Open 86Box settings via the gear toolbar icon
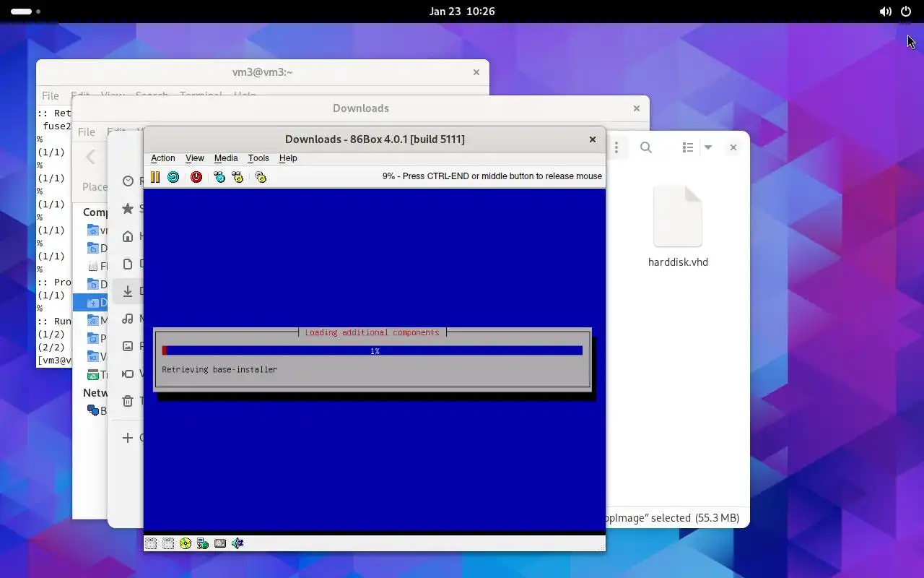The width and height of the screenshot is (924, 578). pyautogui.click(x=261, y=177)
